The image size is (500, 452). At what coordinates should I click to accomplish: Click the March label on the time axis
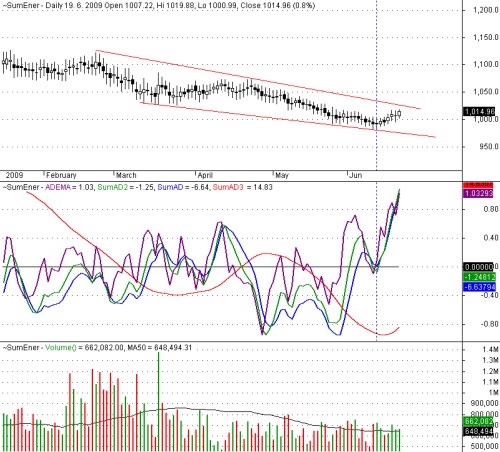126,175
